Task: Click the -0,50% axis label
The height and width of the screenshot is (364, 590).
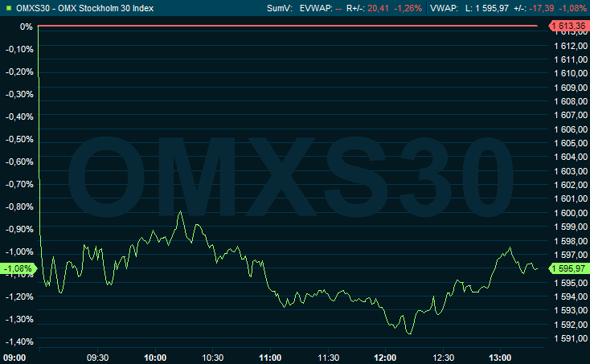Action: click(x=19, y=140)
